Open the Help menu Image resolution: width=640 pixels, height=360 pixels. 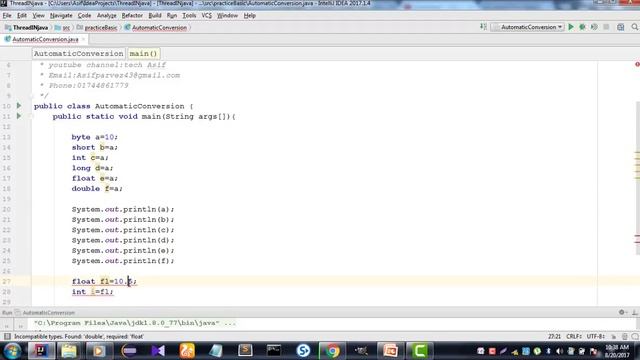tap(249, 16)
